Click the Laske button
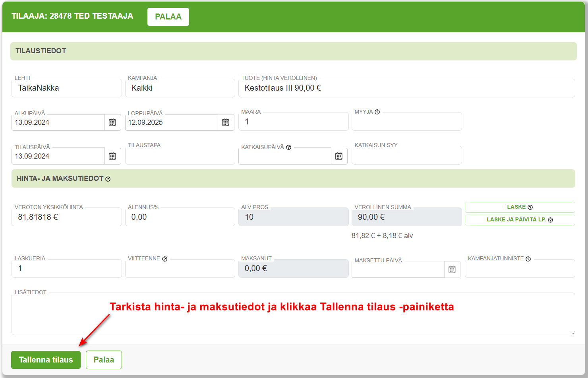588x378 pixels. pos(520,207)
